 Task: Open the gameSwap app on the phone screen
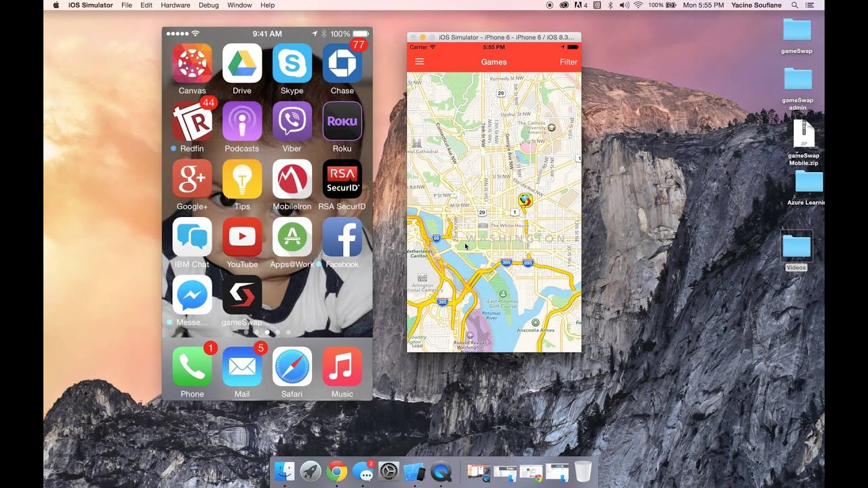241,295
